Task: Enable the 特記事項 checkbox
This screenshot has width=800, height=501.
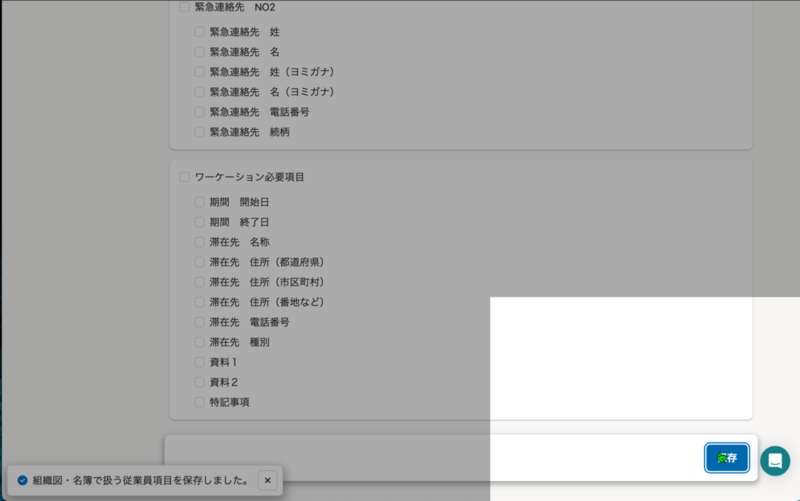Action: (x=199, y=402)
